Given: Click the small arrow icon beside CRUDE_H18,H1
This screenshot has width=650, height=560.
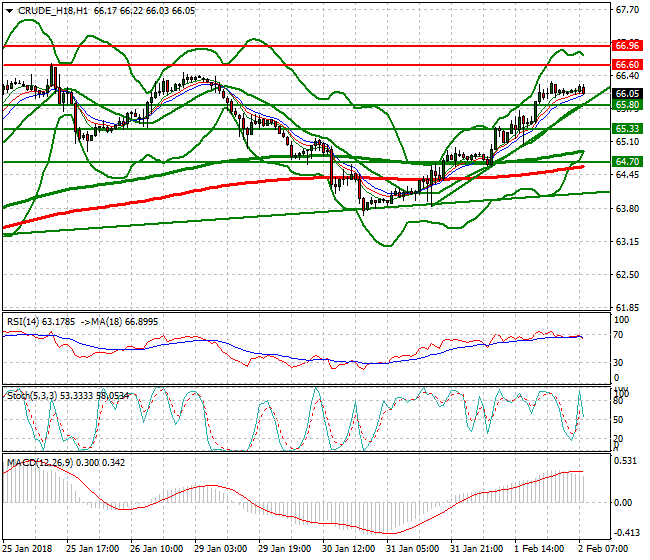Looking at the screenshot, I should 9,10.
